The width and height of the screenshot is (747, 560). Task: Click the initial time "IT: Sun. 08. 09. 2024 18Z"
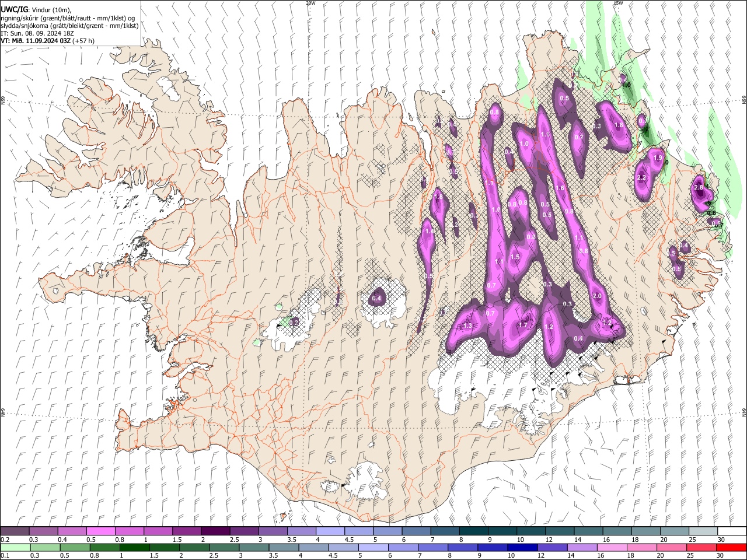[37, 33]
